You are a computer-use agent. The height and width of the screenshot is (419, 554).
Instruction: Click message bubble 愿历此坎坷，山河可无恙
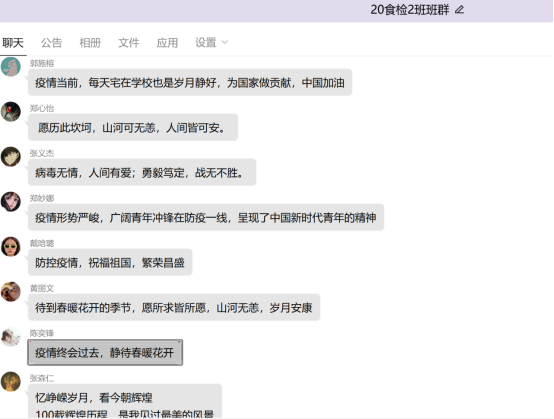[x=133, y=127]
